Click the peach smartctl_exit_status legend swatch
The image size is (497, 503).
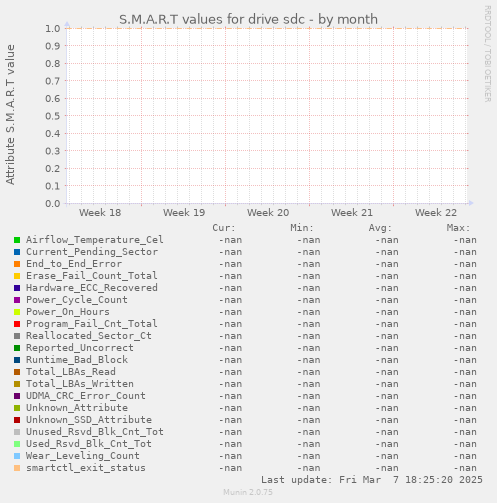(x=17, y=468)
